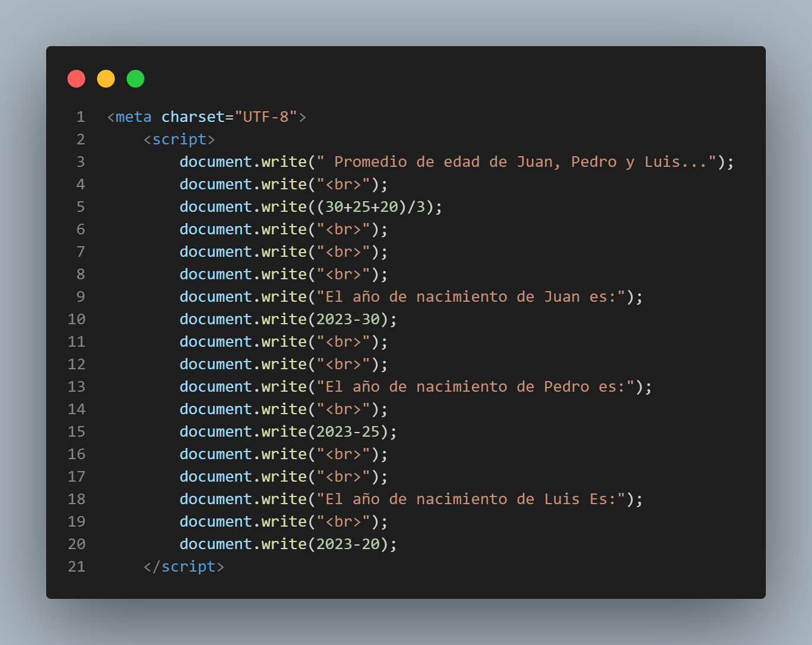
Task: Click line number 15 in gutter
Action: point(76,432)
